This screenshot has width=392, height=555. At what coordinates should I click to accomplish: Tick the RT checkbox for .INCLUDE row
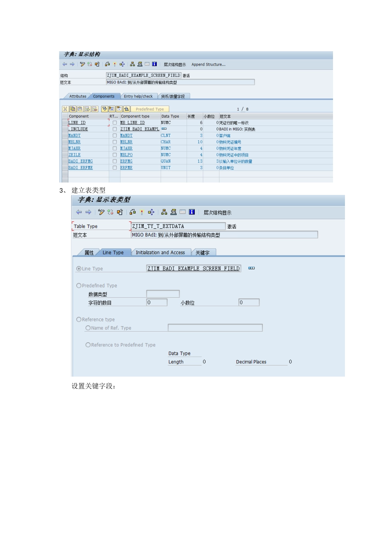[115, 129]
